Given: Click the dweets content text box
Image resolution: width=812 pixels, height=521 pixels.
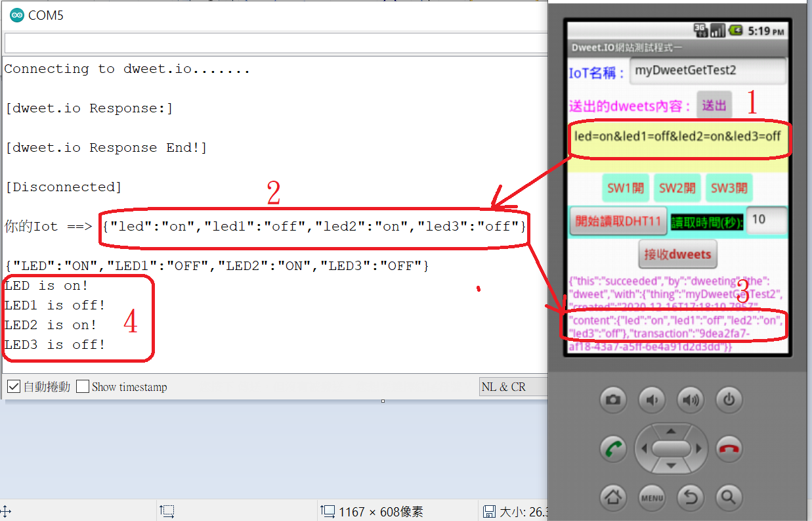Looking at the screenshot, I should (x=677, y=147).
